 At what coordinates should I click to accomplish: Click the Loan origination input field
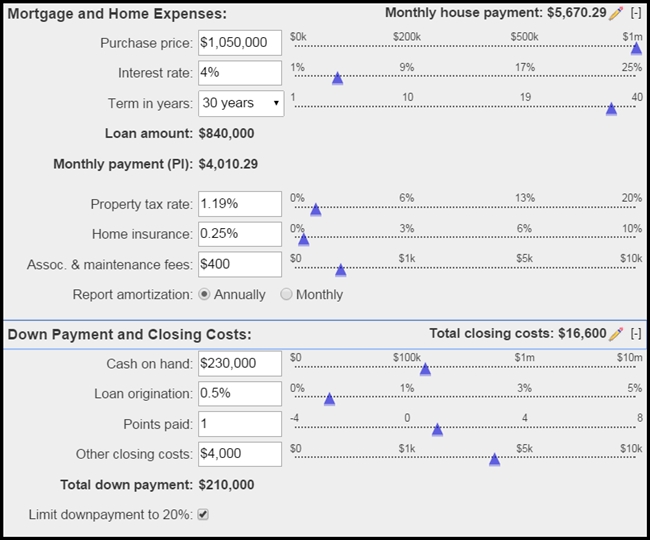[x=240, y=394]
